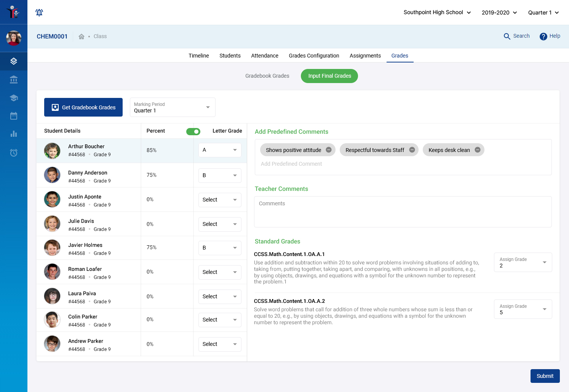The height and width of the screenshot is (392, 569).
Task: Switch to Gradebook Grades view
Action: point(267,76)
